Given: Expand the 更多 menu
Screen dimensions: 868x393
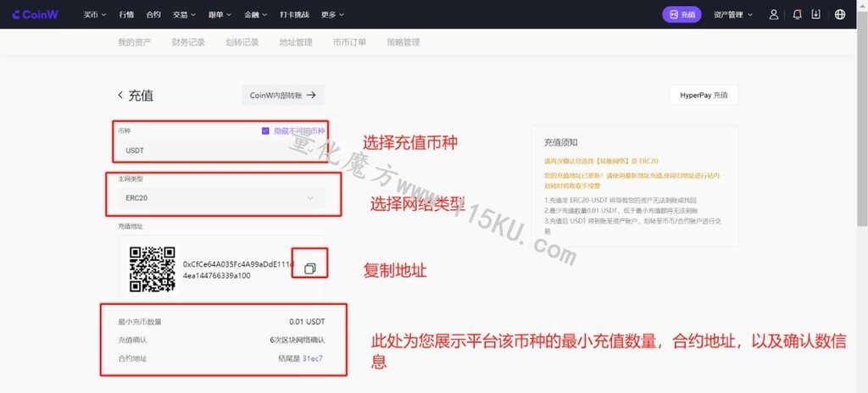Looking at the screenshot, I should tap(332, 14).
